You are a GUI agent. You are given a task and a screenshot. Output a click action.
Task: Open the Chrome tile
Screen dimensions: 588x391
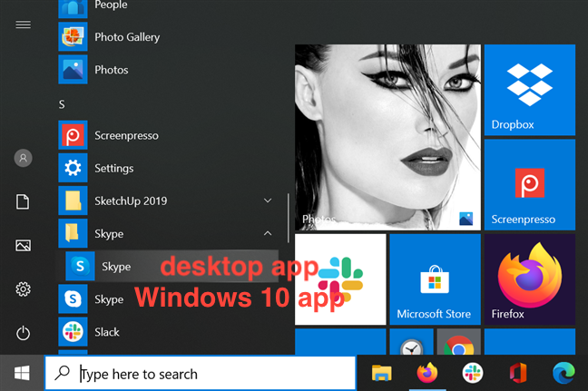(x=459, y=342)
